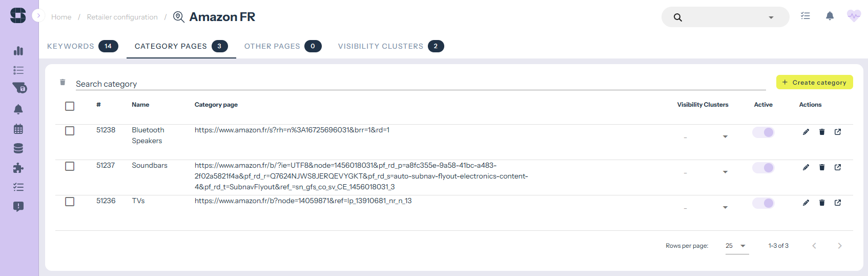Click the notification bell in top bar

pyautogui.click(x=830, y=16)
